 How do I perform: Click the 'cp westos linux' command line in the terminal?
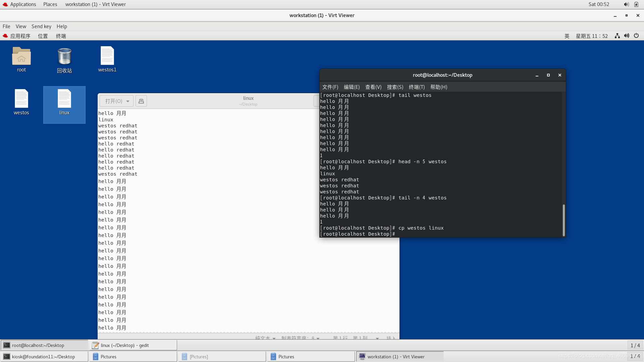pyautogui.click(x=382, y=228)
